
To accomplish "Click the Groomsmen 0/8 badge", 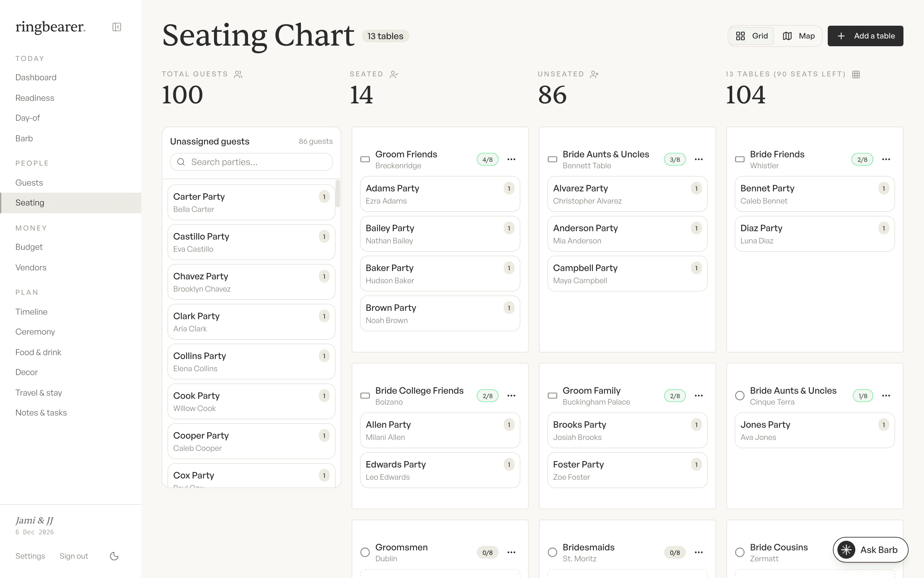I will (x=487, y=552).
